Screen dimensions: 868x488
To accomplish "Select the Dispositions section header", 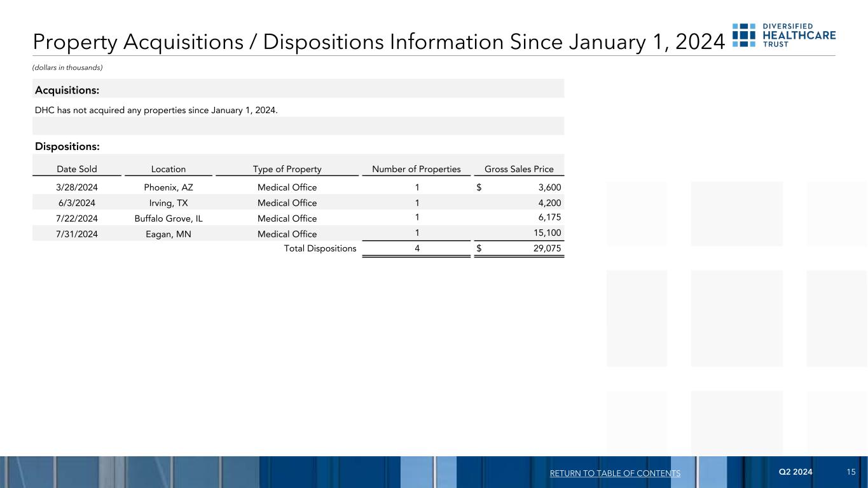I will pyautogui.click(x=67, y=146).
